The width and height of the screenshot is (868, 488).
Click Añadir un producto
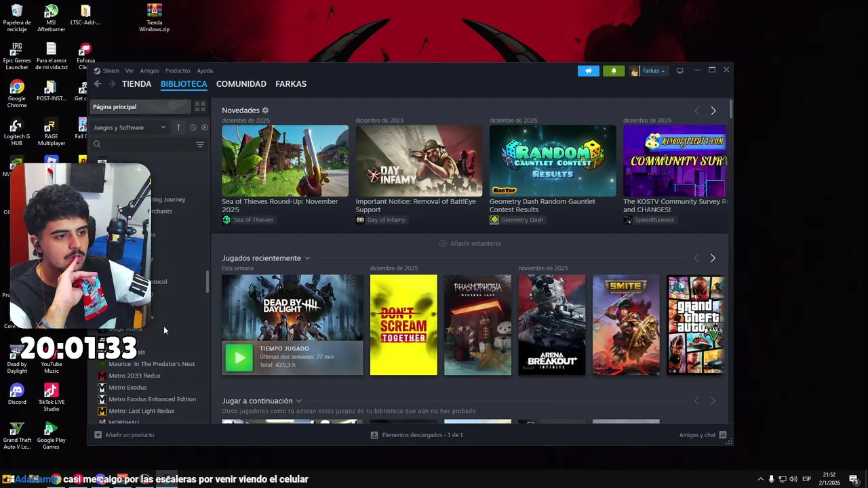124,435
